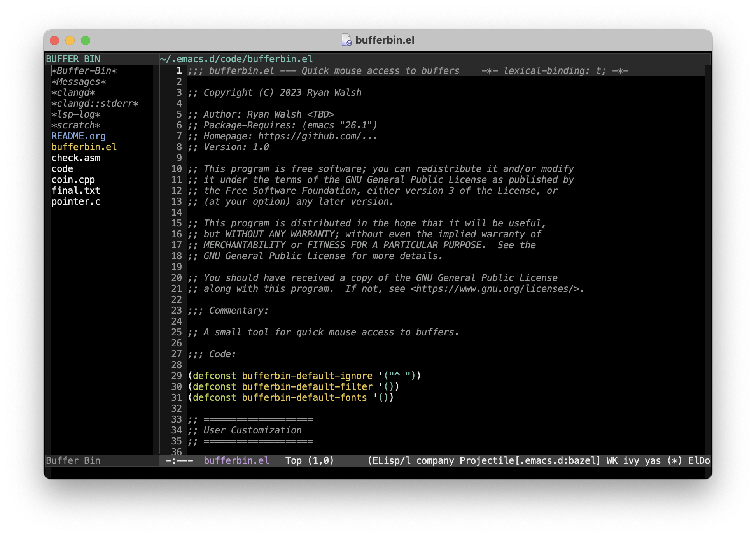Select *Buffer-Bin* in buffer list

click(x=84, y=71)
